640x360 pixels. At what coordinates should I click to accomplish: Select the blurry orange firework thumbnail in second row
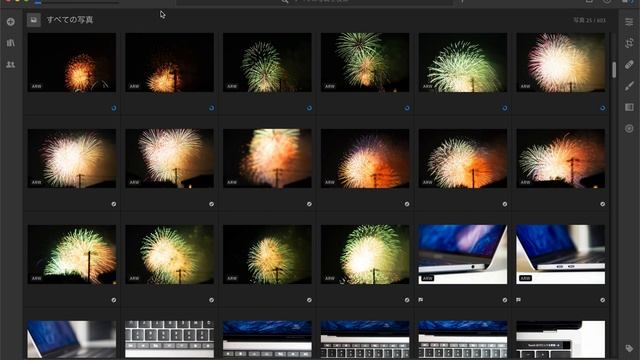click(267, 158)
